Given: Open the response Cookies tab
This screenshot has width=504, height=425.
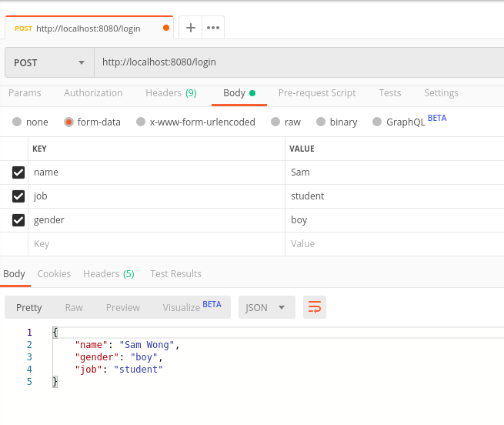Looking at the screenshot, I should [x=54, y=274].
